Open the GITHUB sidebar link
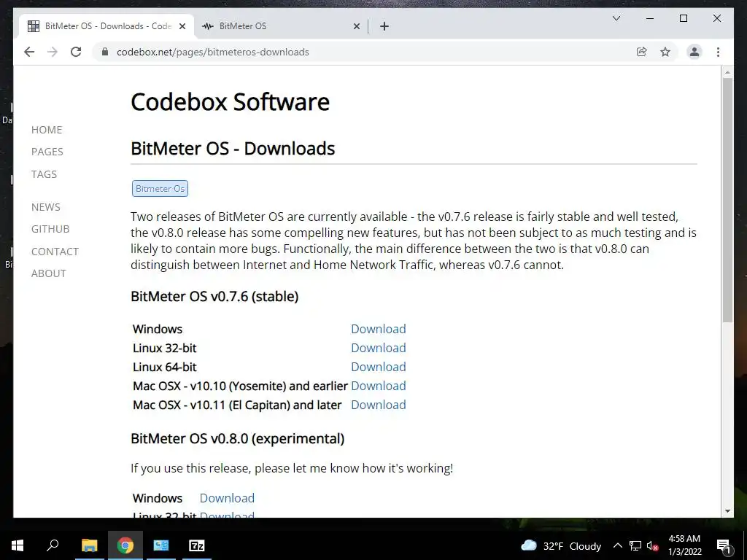This screenshot has width=747, height=560. point(50,228)
